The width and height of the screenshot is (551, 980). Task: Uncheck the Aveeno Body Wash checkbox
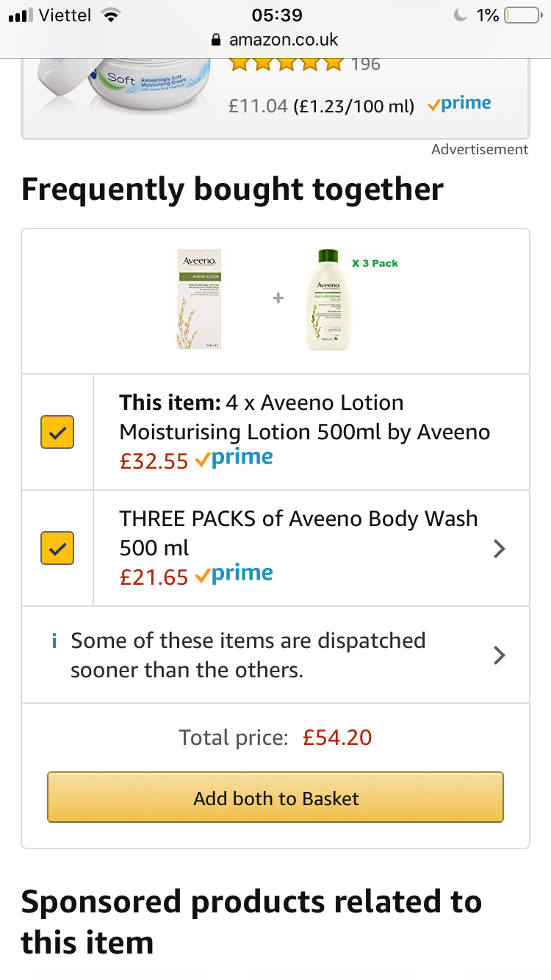tap(57, 548)
